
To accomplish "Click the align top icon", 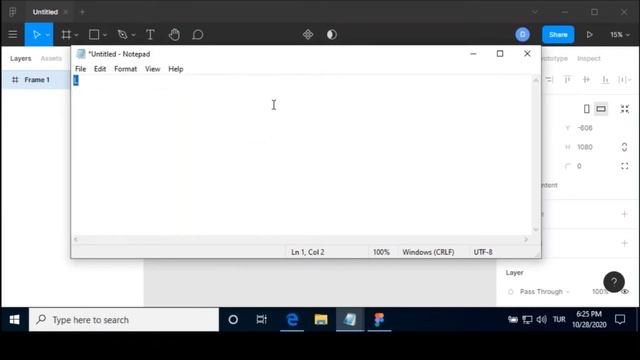I will click(567, 80).
